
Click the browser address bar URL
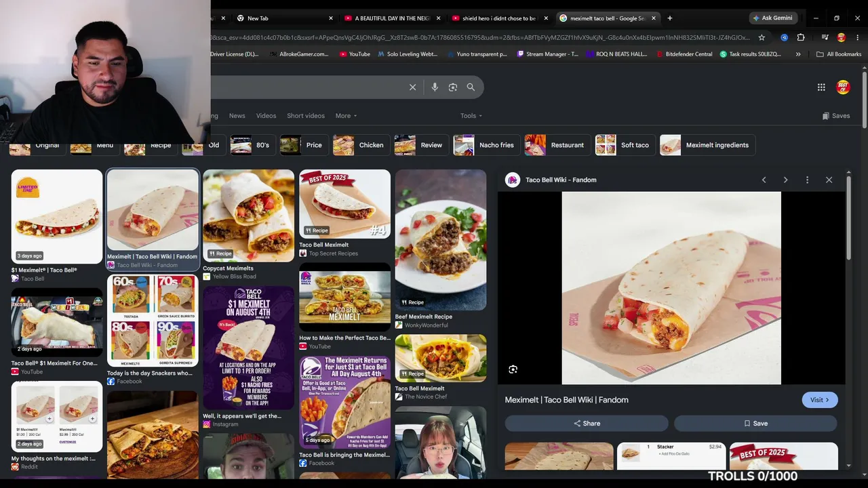point(481,37)
